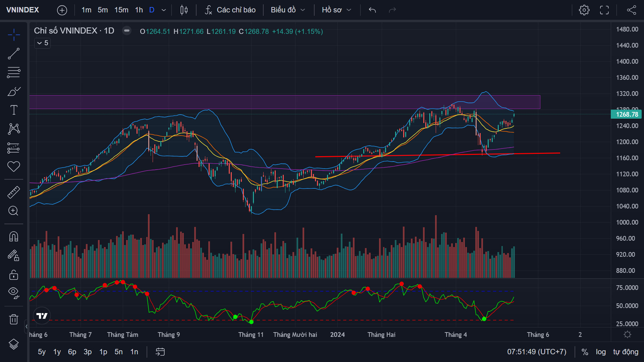Switch to 5m timeframe
The height and width of the screenshot is (362, 644).
[x=103, y=10]
